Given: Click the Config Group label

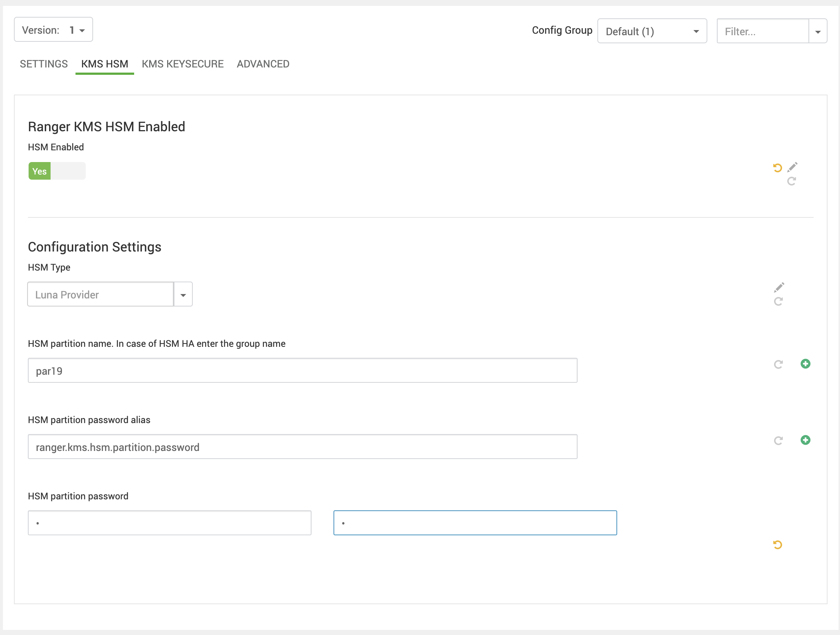Looking at the screenshot, I should click(562, 30).
